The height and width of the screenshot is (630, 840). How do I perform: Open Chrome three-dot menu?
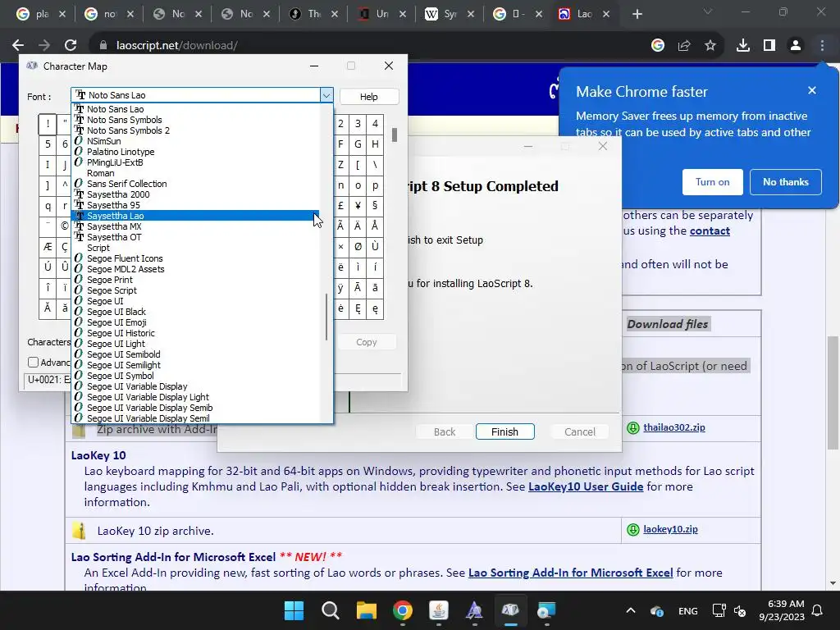822,46
